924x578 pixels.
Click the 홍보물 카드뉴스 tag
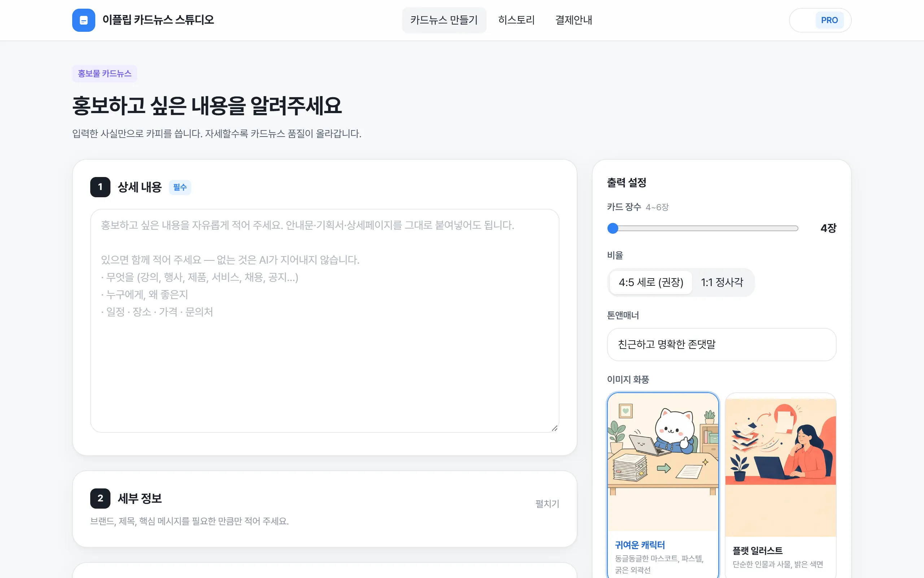point(105,73)
